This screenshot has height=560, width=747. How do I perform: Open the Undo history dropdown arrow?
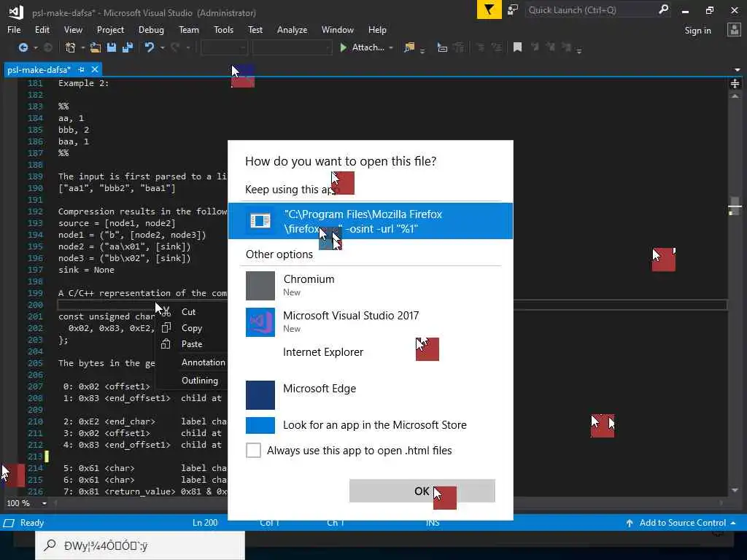coord(162,47)
